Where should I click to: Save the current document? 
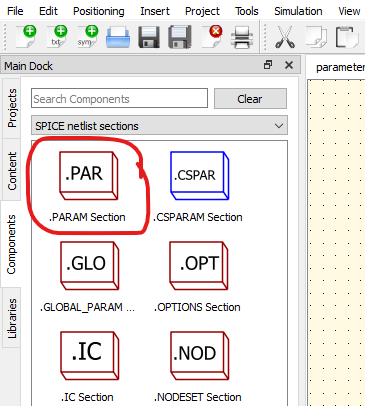tap(149, 37)
